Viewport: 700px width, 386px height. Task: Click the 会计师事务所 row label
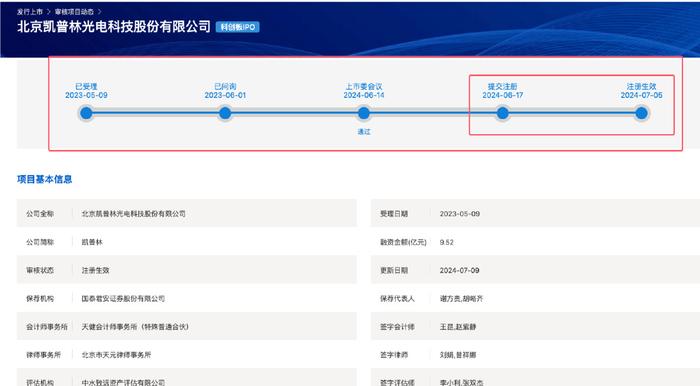pos(46,327)
